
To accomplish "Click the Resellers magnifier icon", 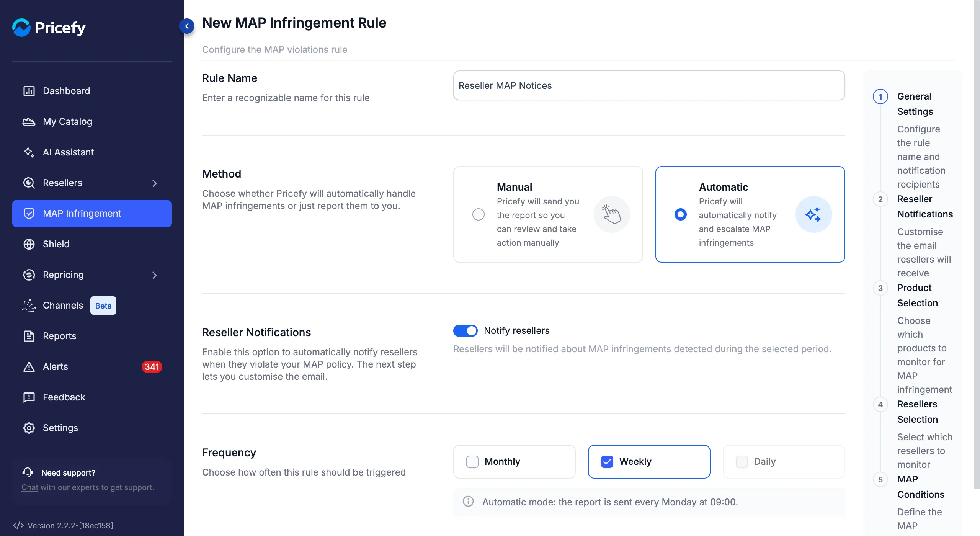I will pos(29,183).
